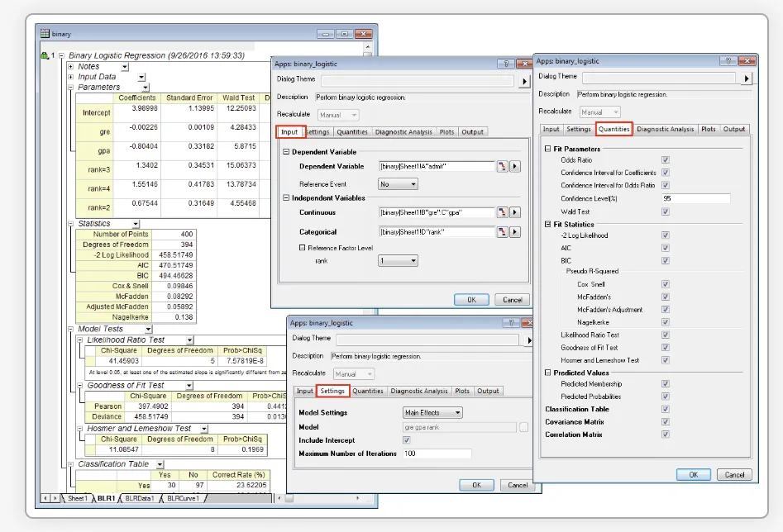Click vertical scrollbar up arrow in binary window

pos(368,46)
